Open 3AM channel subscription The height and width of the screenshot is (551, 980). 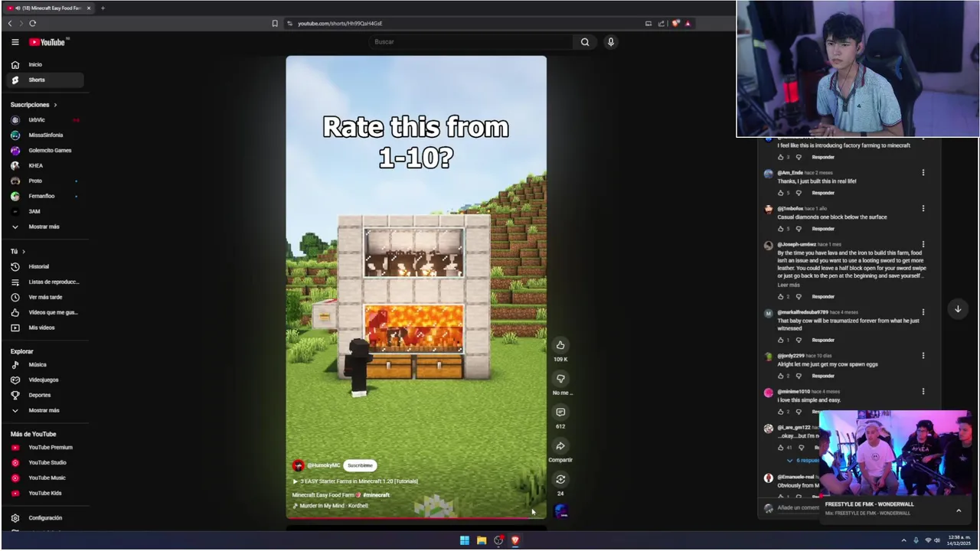[45, 211]
